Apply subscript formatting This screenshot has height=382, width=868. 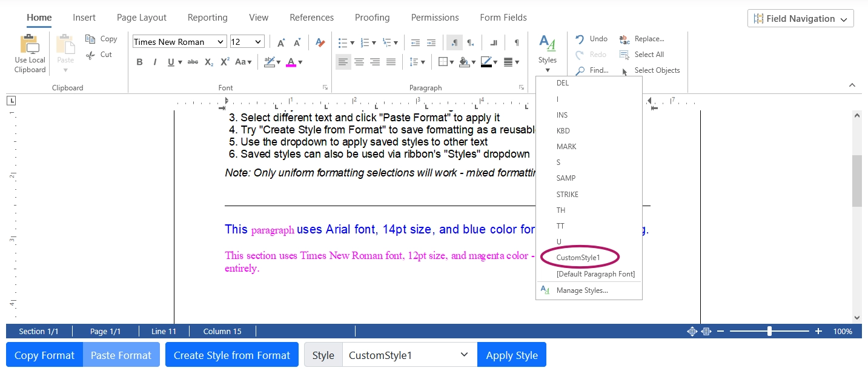[209, 62]
